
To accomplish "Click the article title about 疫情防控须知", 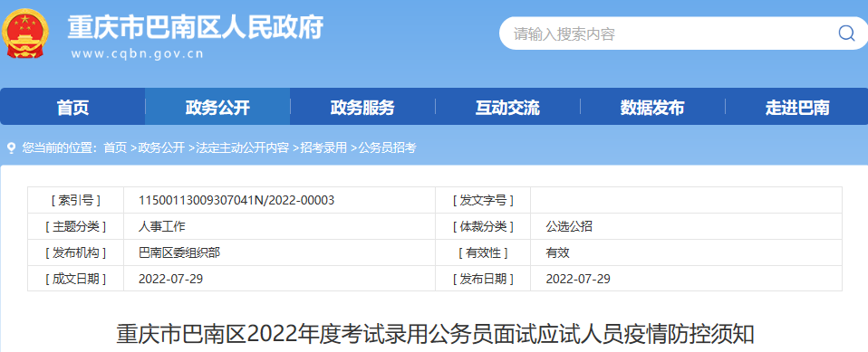I will tap(435, 335).
